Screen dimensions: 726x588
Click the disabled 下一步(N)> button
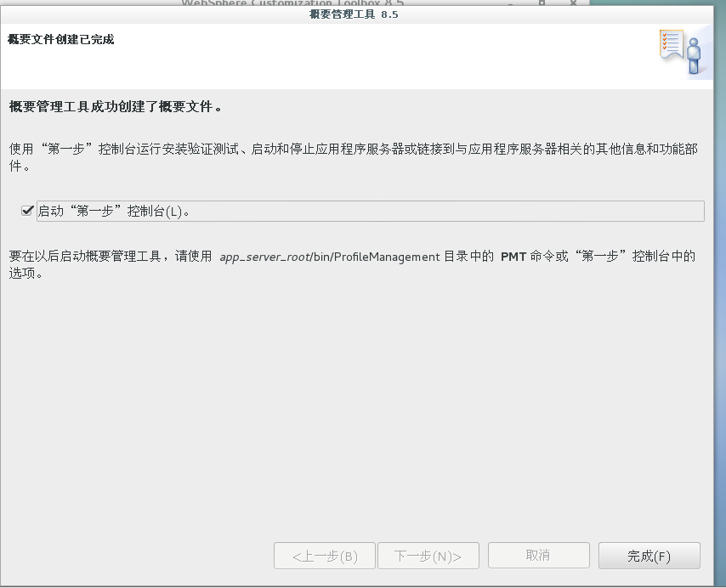pos(428,555)
